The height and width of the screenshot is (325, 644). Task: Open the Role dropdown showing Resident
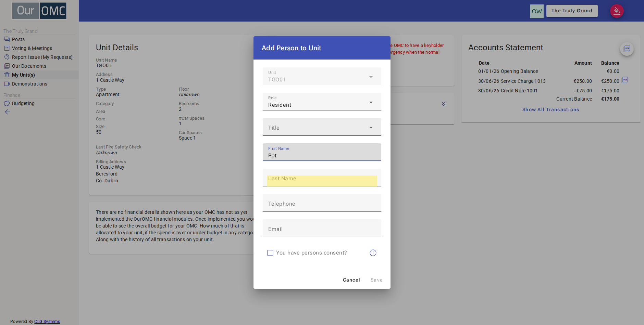322,102
